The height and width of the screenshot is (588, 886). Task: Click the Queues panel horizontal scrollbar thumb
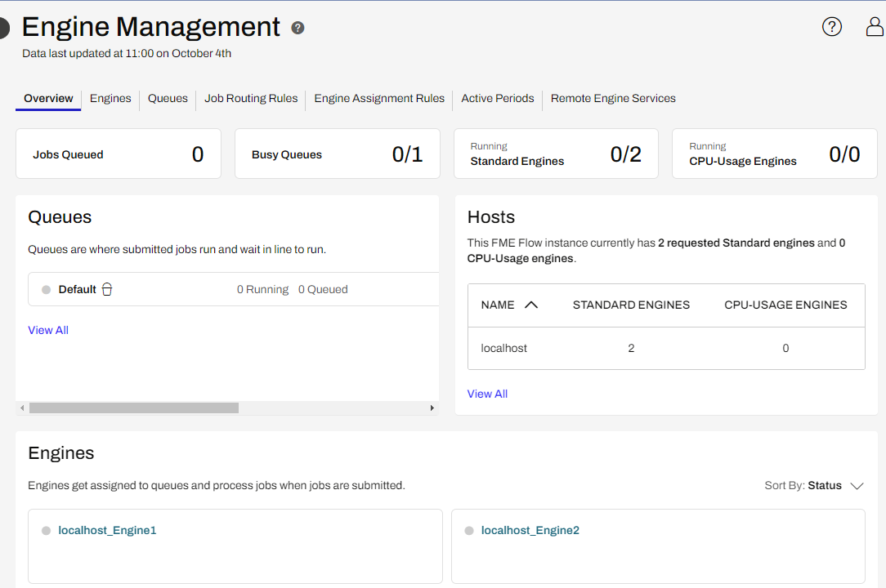134,408
